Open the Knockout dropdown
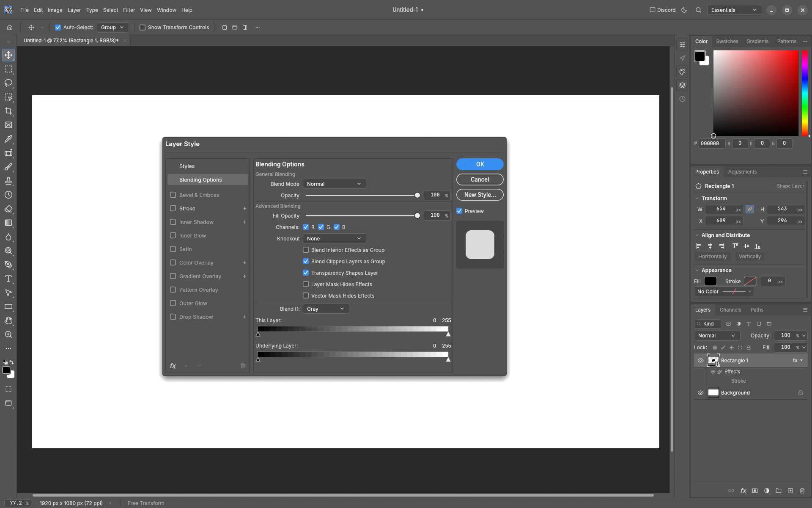 (x=334, y=238)
